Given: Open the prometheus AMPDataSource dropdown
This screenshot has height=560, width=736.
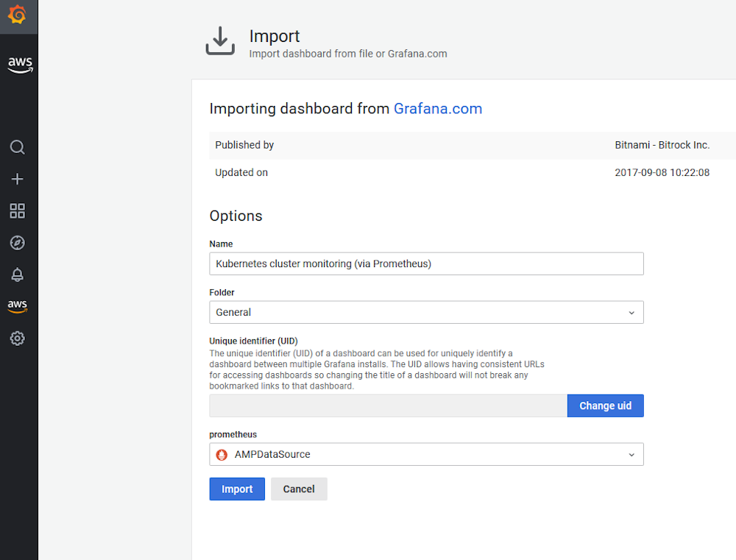Looking at the screenshot, I should pyautogui.click(x=427, y=454).
